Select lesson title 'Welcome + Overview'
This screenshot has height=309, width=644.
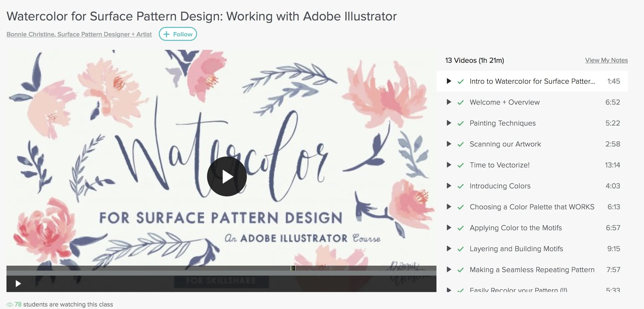click(x=505, y=102)
